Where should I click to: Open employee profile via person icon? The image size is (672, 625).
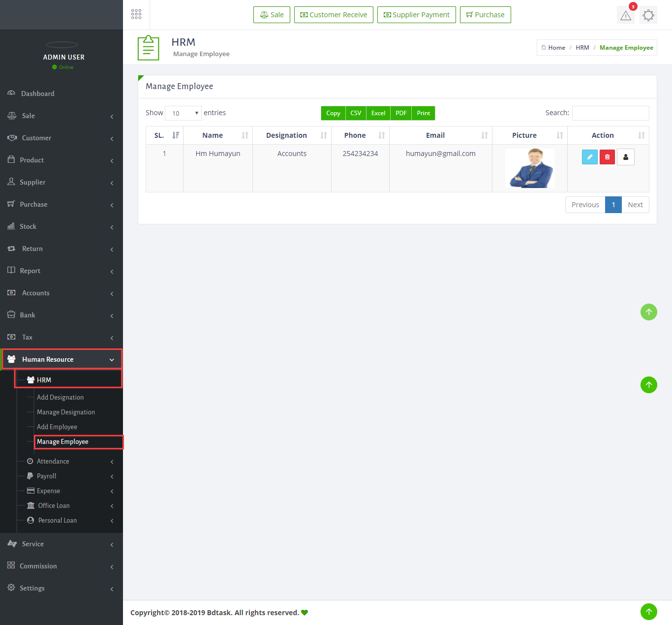[625, 157]
